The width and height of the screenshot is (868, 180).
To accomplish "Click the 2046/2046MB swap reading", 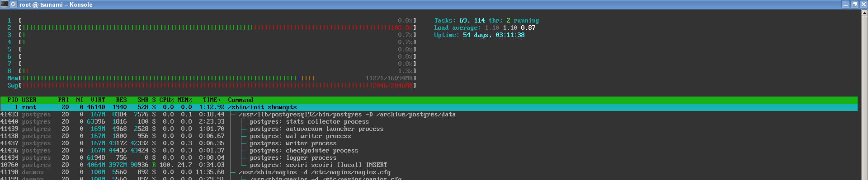I will [x=392, y=85].
